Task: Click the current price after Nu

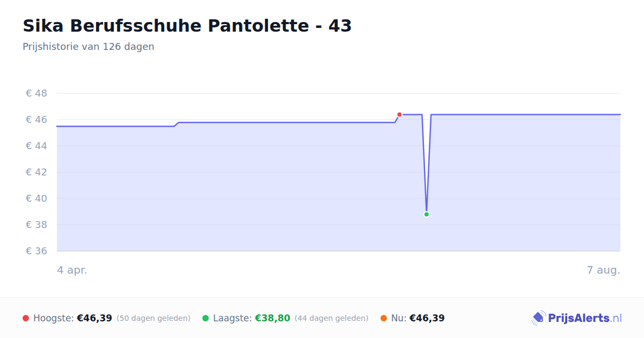Action: click(x=427, y=318)
